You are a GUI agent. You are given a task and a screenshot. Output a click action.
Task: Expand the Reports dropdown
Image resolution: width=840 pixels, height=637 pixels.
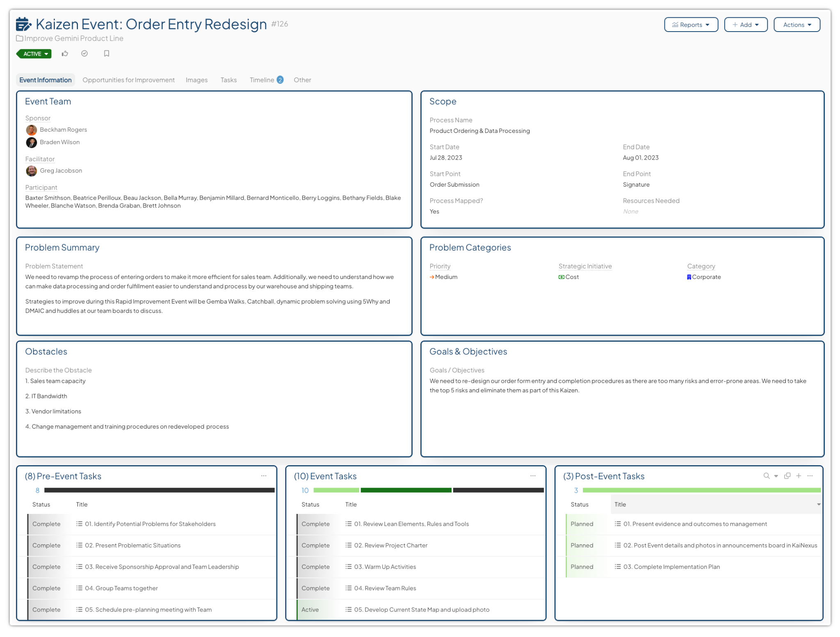[x=691, y=25]
